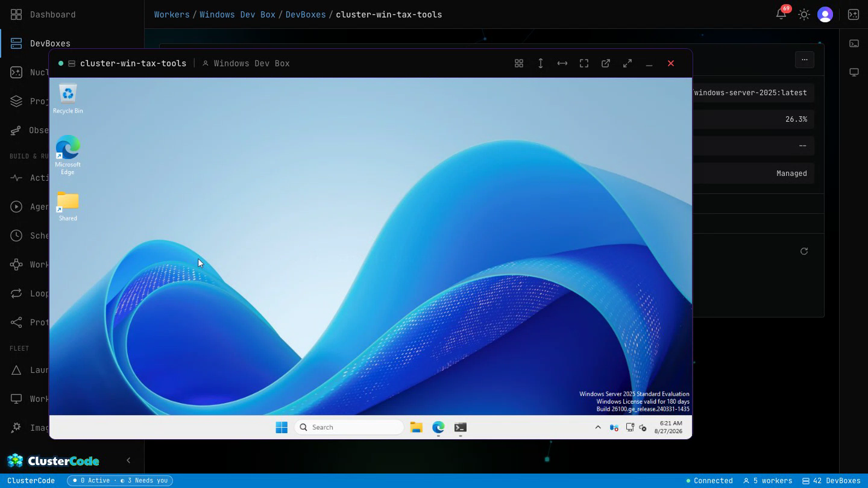Click the fit-height vertical arrows icon

pos(541,63)
